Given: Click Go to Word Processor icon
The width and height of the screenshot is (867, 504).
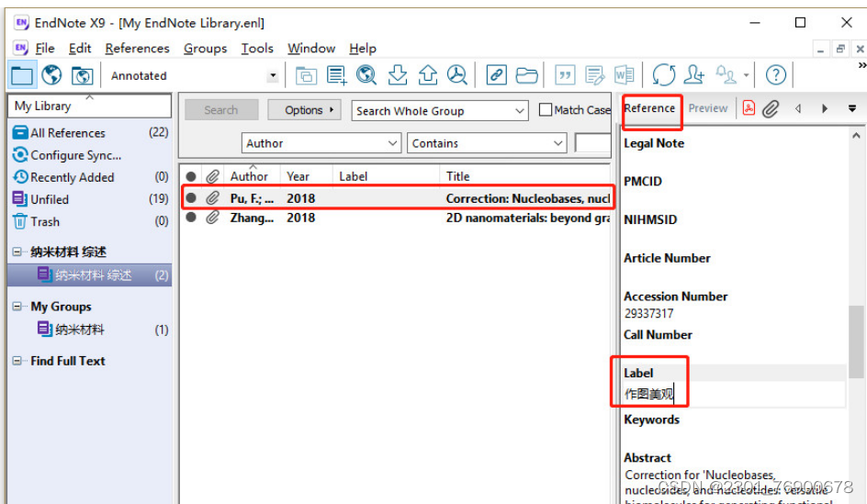Looking at the screenshot, I should tap(625, 75).
